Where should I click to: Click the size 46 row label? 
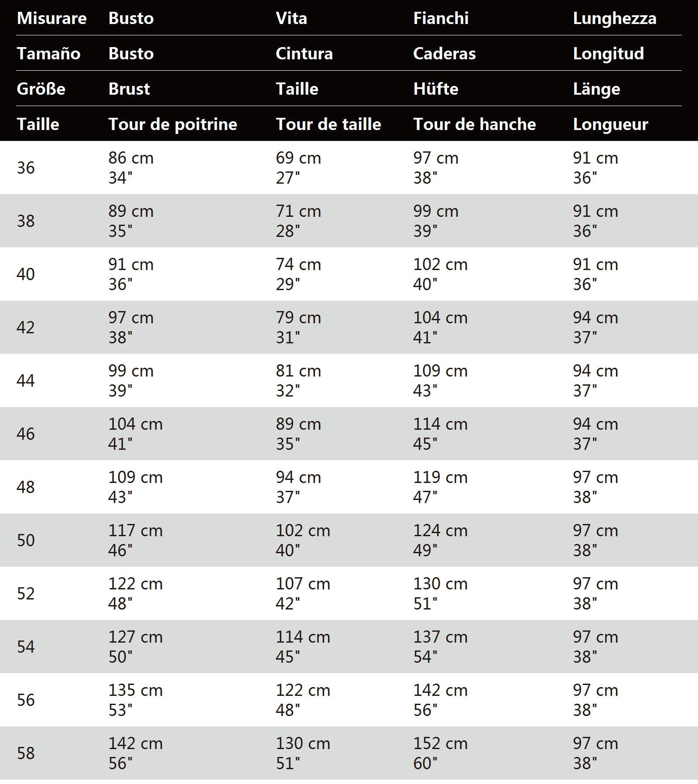click(26, 434)
